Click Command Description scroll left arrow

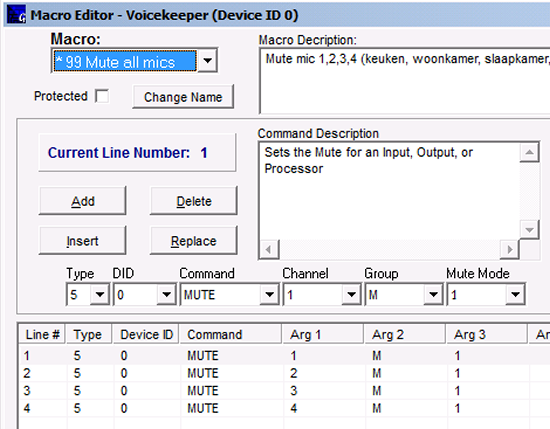click(269, 249)
